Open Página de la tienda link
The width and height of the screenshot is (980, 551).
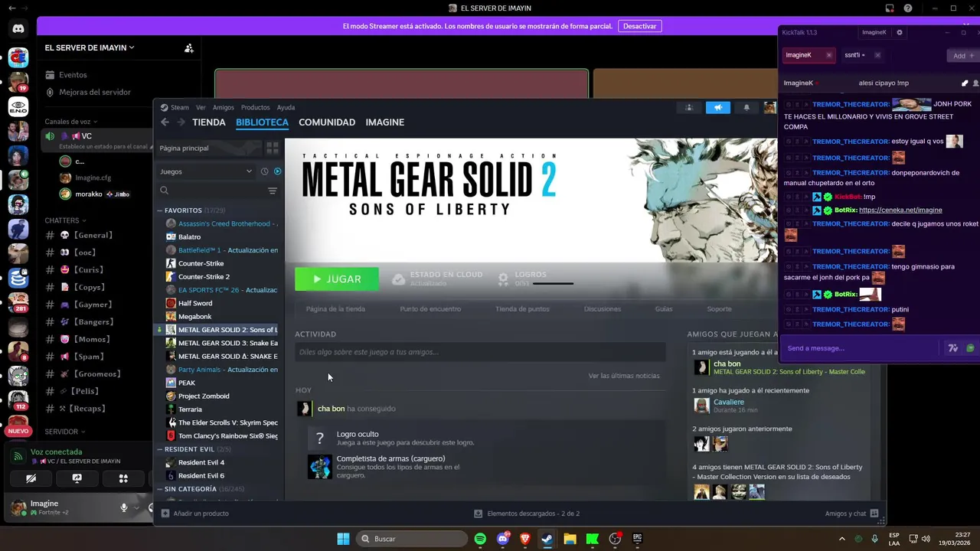(x=335, y=309)
